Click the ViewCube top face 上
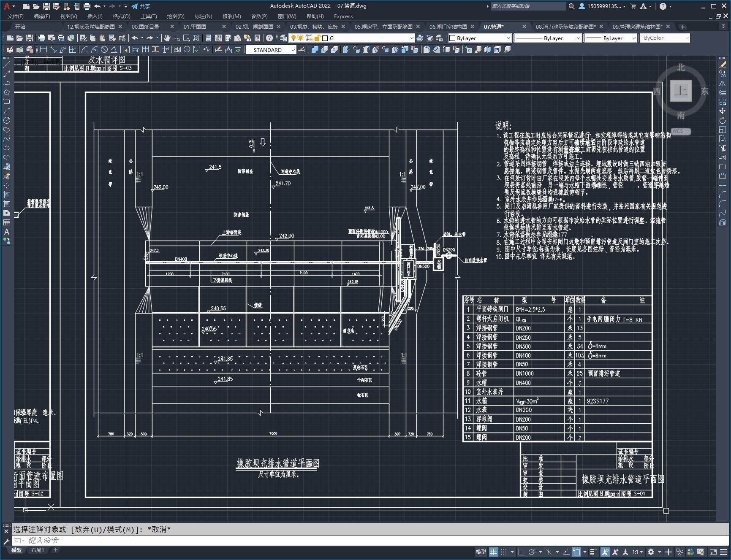The image size is (731, 560). [681, 91]
